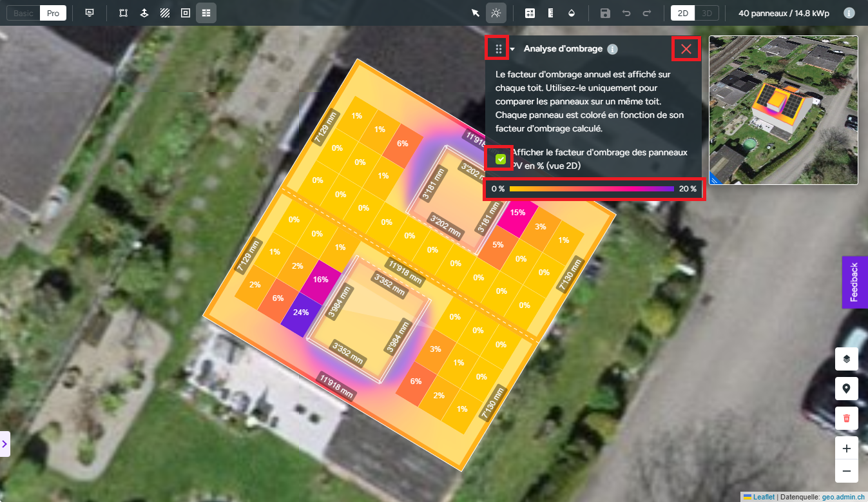Uncheck the show shading factor checkbox
Image resolution: width=868 pixels, height=502 pixels.
(x=501, y=159)
